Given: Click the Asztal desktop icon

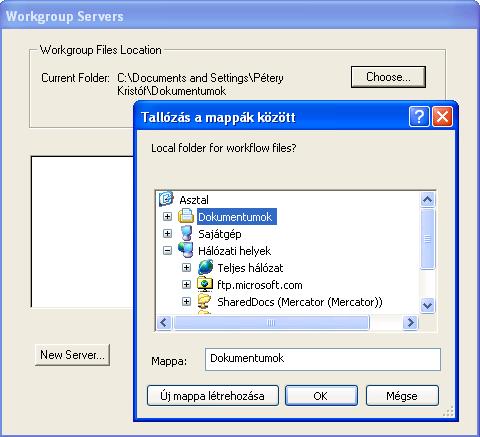Looking at the screenshot, I should coord(166,199).
